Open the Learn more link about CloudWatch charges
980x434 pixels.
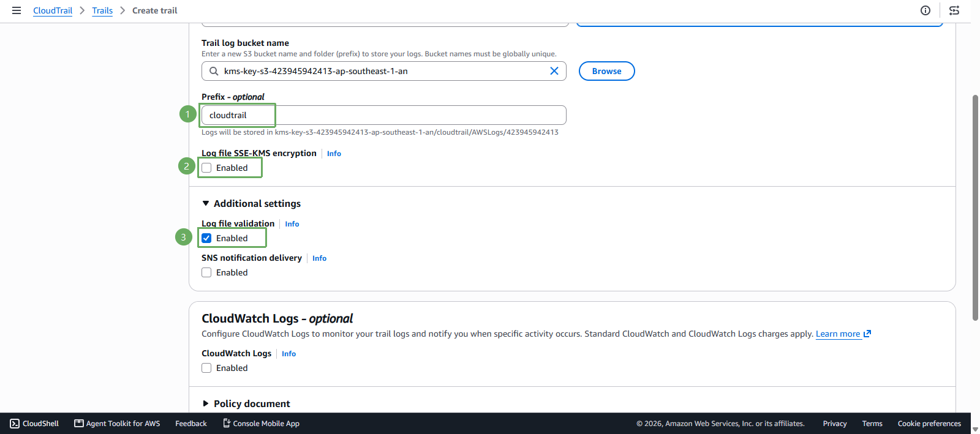pyautogui.click(x=838, y=334)
